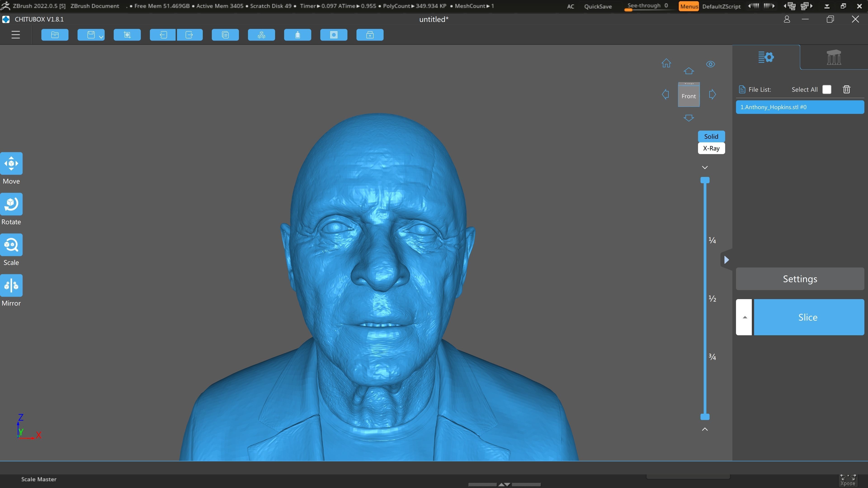Screen dimensions: 868x488
Task: Click the Front face of view cube
Action: coord(689,96)
